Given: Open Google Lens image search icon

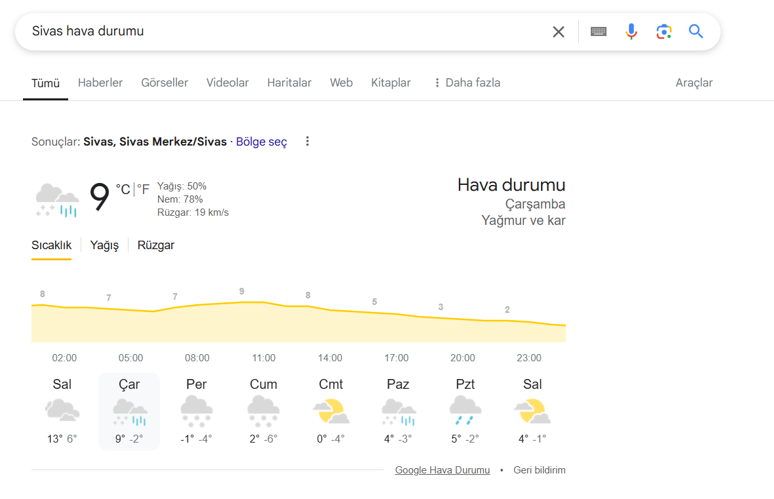Looking at the screenshot, I should pos(664,32).
